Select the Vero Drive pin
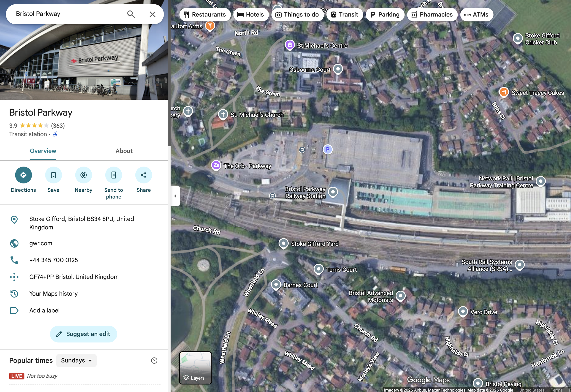 click(463, 311)
